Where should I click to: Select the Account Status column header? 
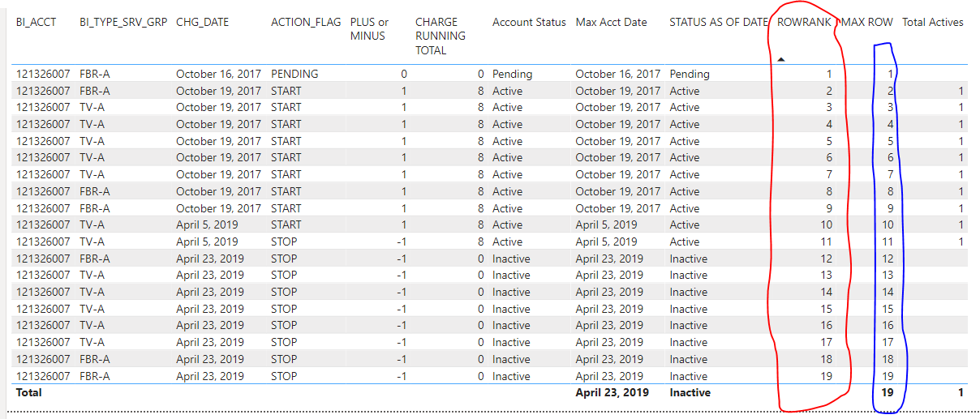point(529,23)
